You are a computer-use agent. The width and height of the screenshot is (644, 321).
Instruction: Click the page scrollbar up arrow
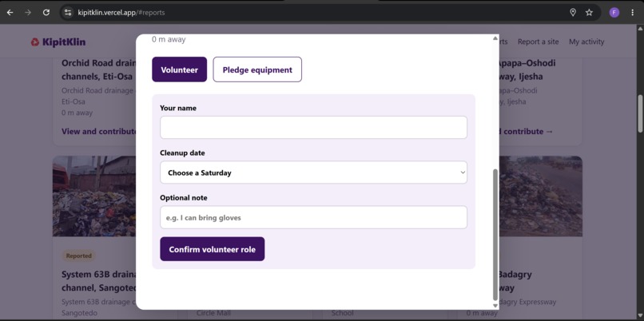pos(640,28)
